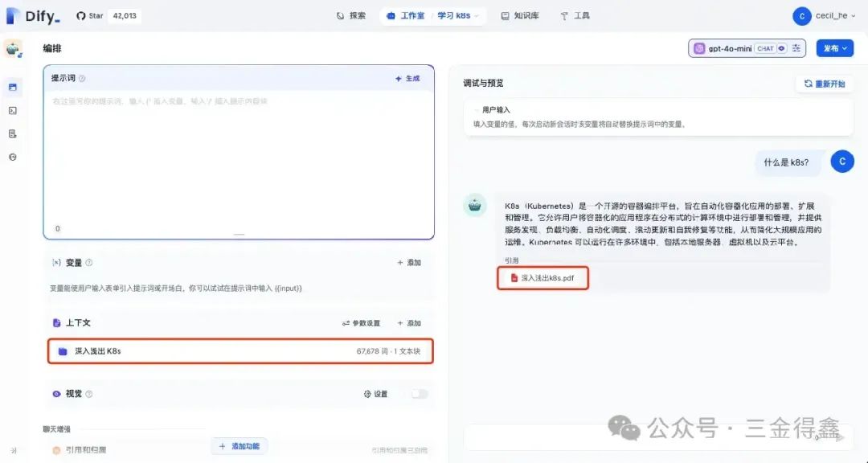Open the 知识库 section in the top bar

519,15
